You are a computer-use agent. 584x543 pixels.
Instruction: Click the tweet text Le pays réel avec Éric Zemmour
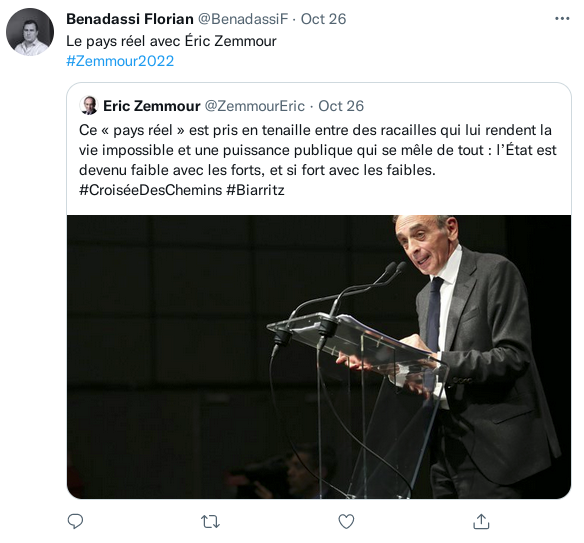[171, 41]
